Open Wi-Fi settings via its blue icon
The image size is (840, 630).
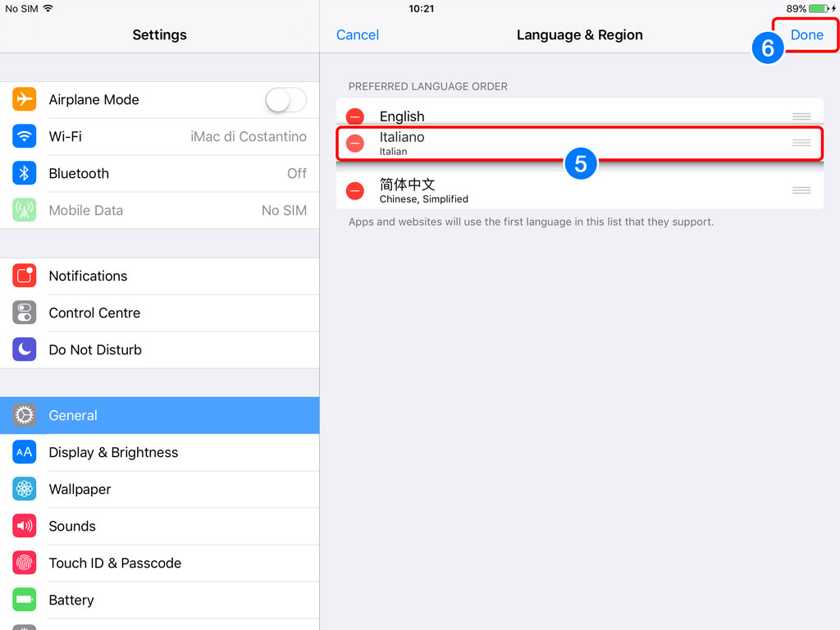coord(24,136)
